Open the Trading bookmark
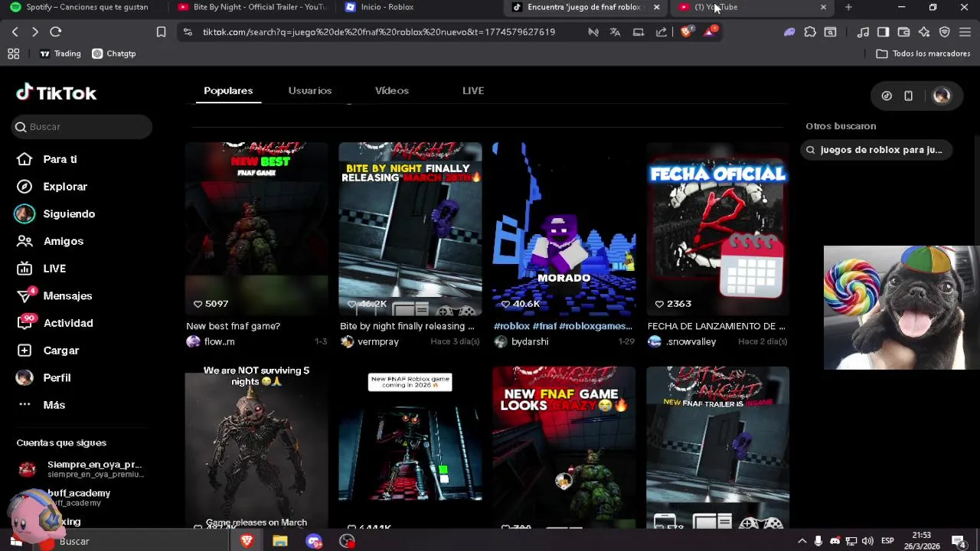 coord(60,54)
